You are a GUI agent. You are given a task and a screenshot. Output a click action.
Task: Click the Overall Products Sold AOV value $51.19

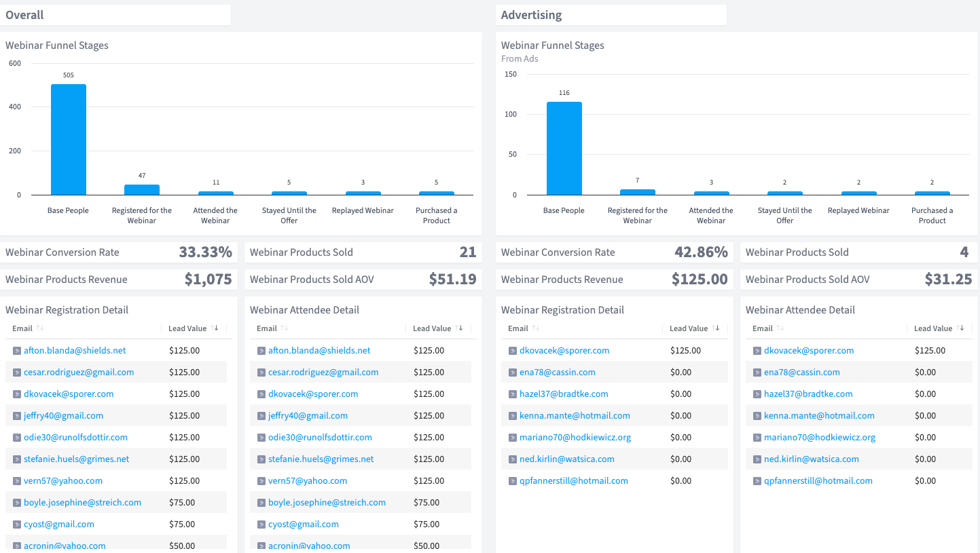(453, 280)
